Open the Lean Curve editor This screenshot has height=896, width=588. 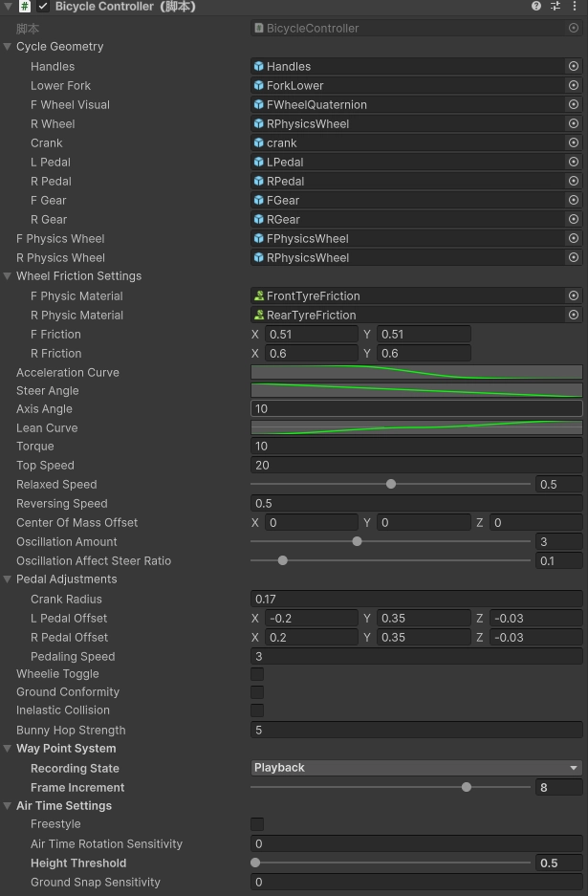coord(417,427)
